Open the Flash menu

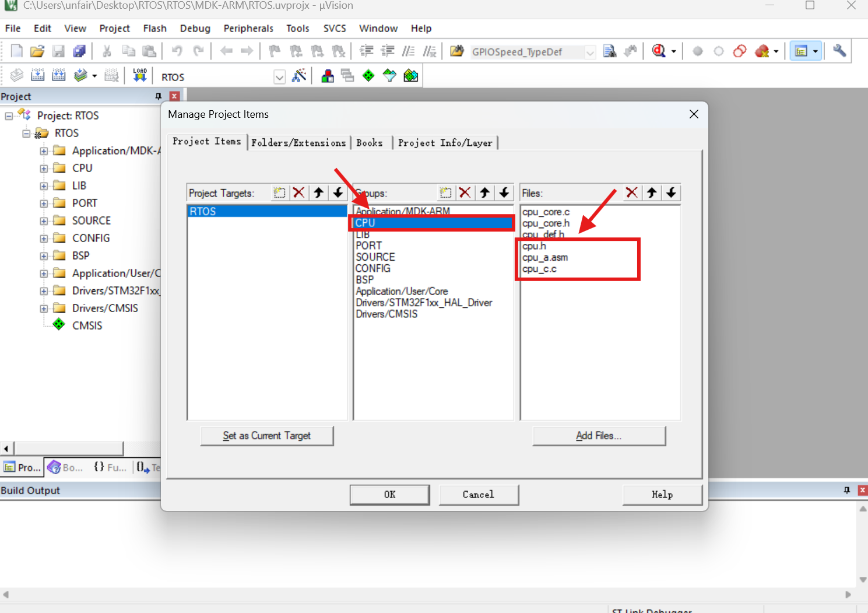coord(154,28)
